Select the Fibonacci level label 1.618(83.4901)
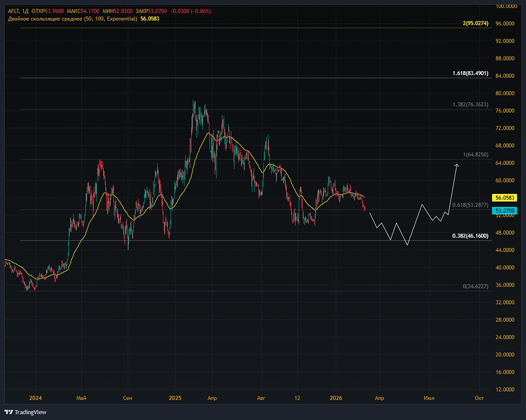 (x=470, y=73)
